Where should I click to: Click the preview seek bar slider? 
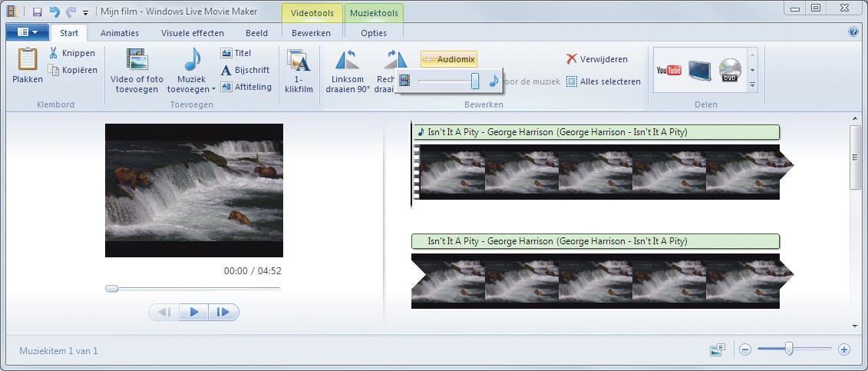[112, 289]
